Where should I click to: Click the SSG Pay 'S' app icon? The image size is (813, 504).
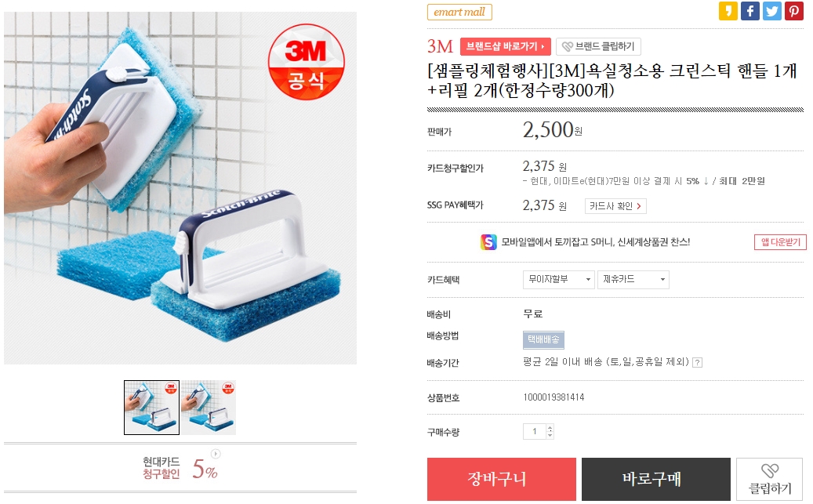coord(488,242)
